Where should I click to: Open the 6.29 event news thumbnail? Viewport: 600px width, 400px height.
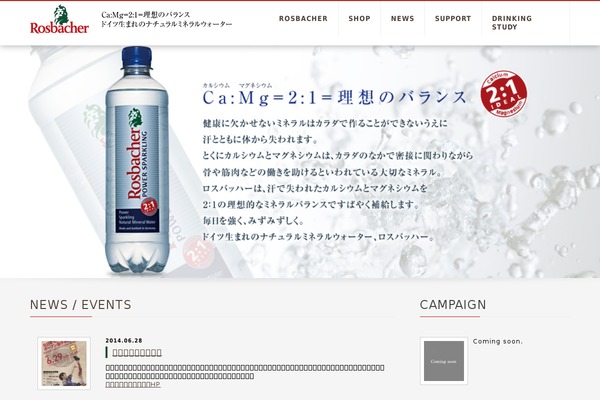(x=64, y=363)
